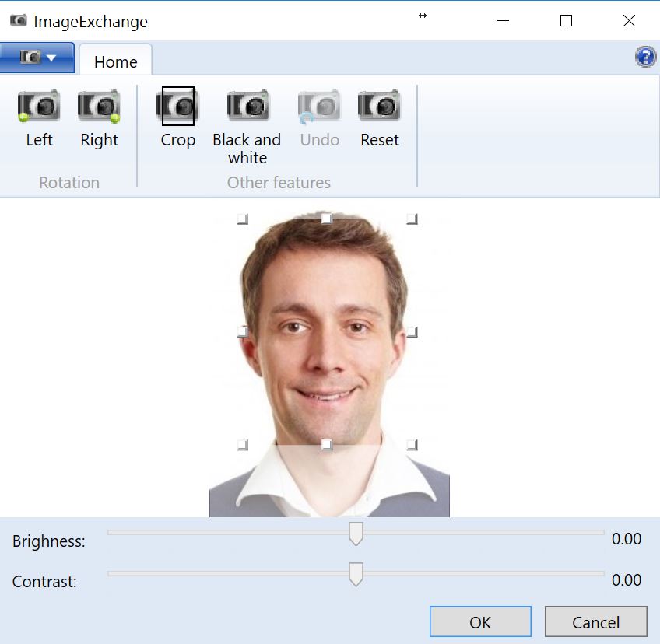Click the top-left crop handle
The height and width of the screenshot is (644, 660).
pos(242,219)
